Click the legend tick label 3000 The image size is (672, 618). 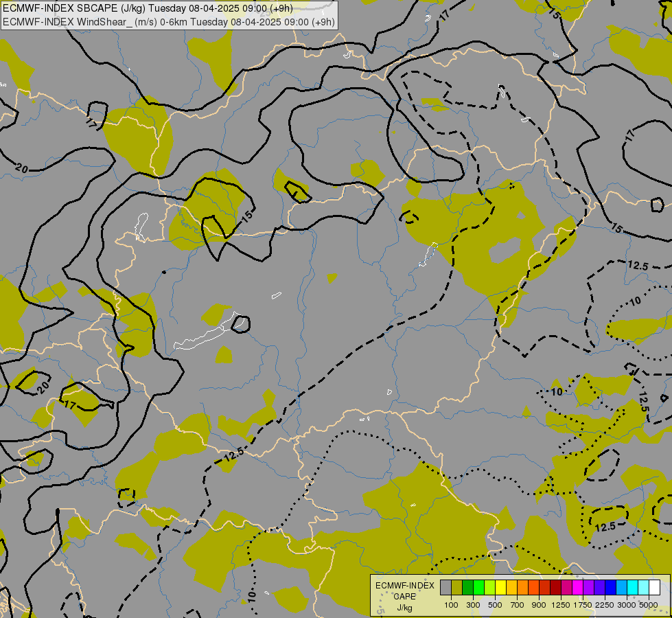(x=627, y=605)
